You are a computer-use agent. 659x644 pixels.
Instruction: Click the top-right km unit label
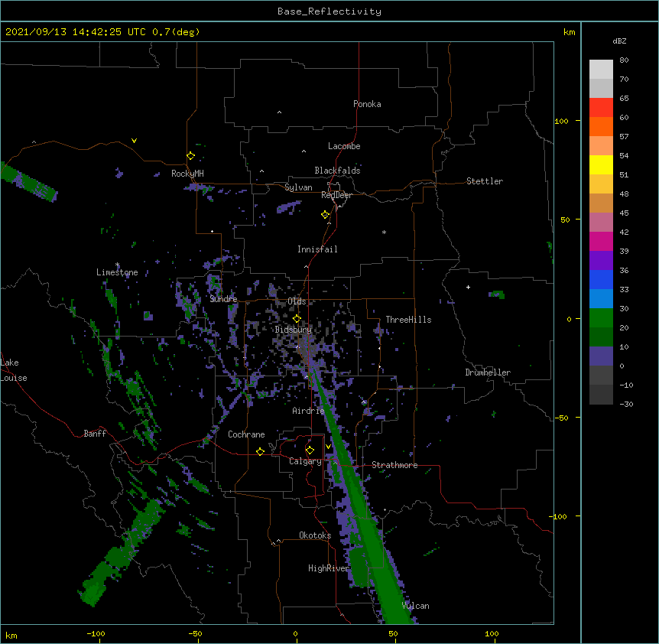(x=569, y=32)
